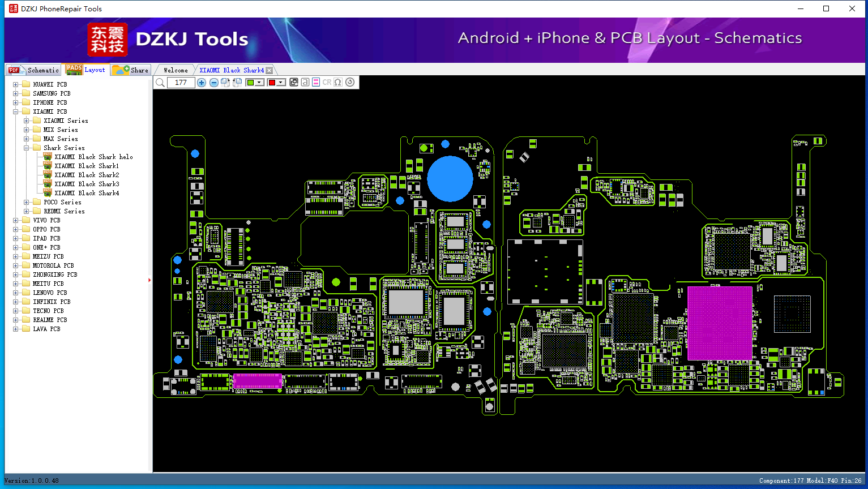Image resolution: width=868 pixels, height=489 pixels.
Task: Select the ZHONGXING PCB folder
Action: [55, 274]
